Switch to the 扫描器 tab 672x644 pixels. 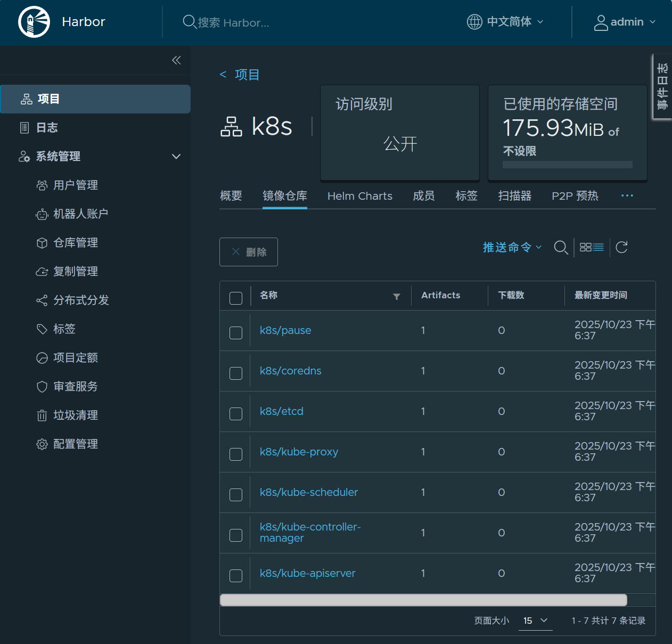pyautogui.click(x=515, y=196)
